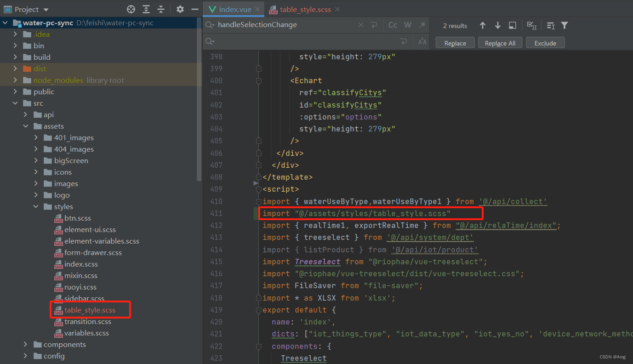
Task: Open replace history magnifier icon
Action: tap(210, 41)
